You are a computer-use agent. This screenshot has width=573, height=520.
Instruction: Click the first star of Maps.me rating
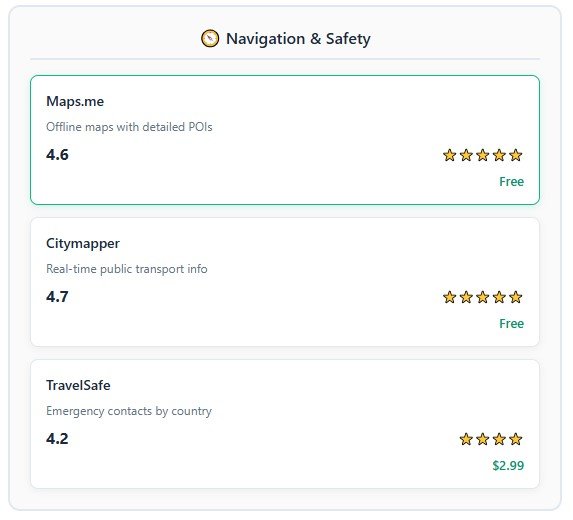449,155
